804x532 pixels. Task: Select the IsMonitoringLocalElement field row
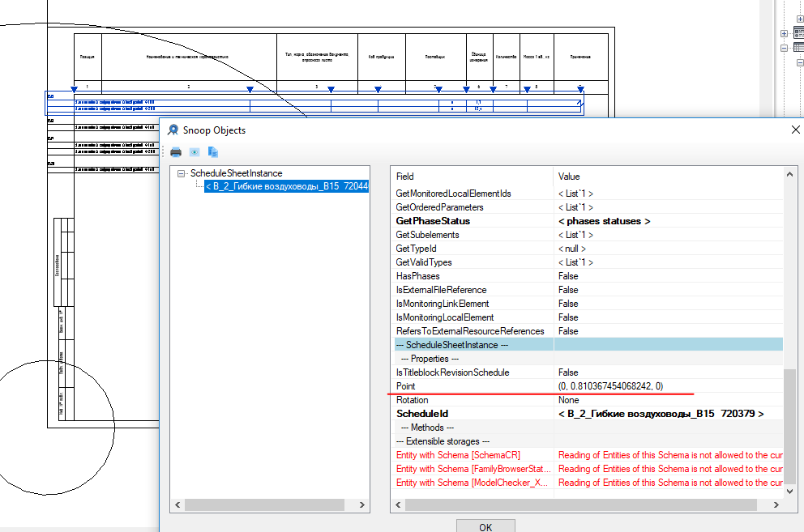click(588, 317)
